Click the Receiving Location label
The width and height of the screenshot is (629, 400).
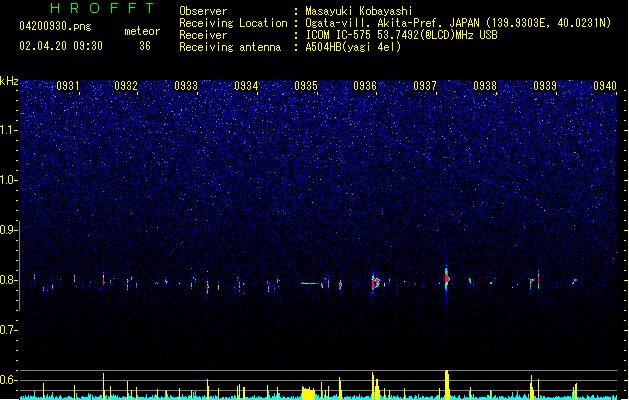pyautogui.click(x=233, y=23)
